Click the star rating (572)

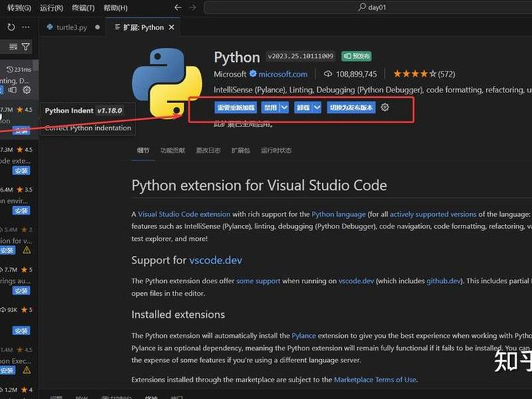coord(424,74)
